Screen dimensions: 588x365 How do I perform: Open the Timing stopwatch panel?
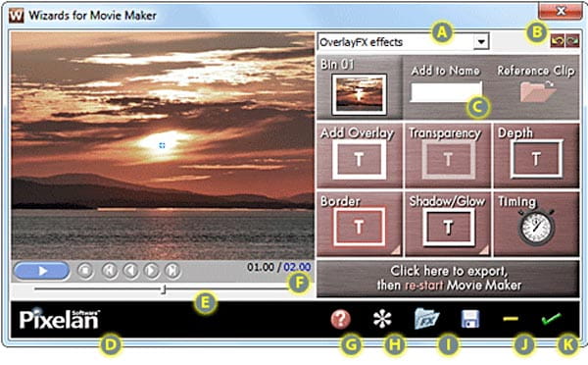tap(537, 224)
